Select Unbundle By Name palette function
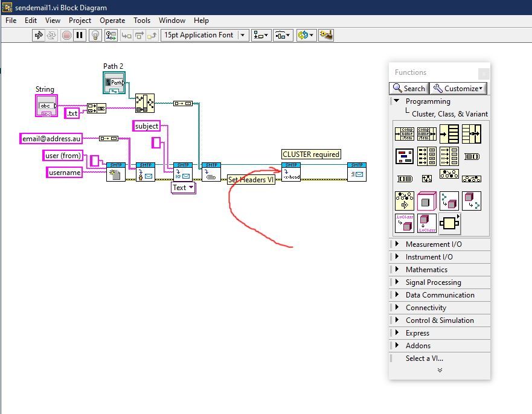The width and height of the screenshot is (532, 414). coord(405,134)
